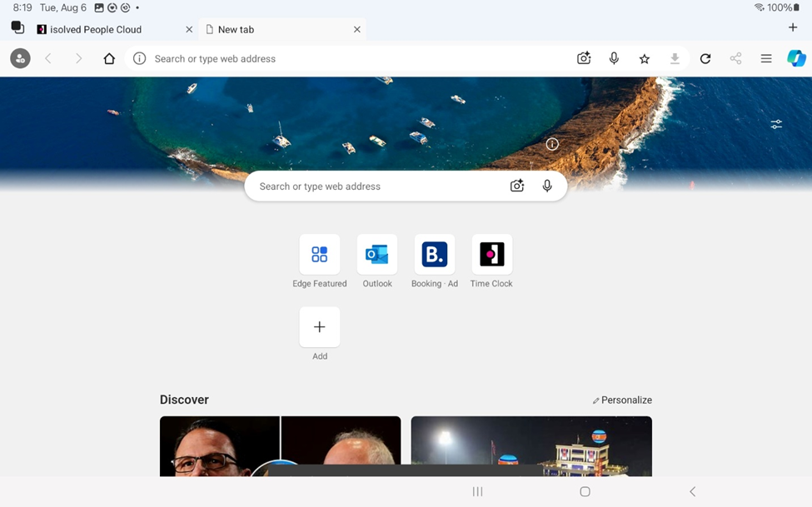The image size is (812, 507).
Task: Click the profile avatar icon
Action: point(20,59)
